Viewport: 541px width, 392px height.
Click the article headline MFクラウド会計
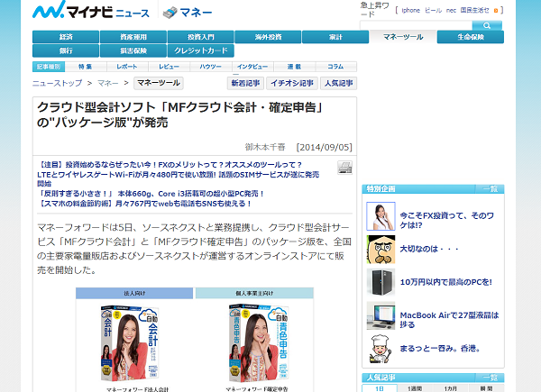[x=180, y=114]
